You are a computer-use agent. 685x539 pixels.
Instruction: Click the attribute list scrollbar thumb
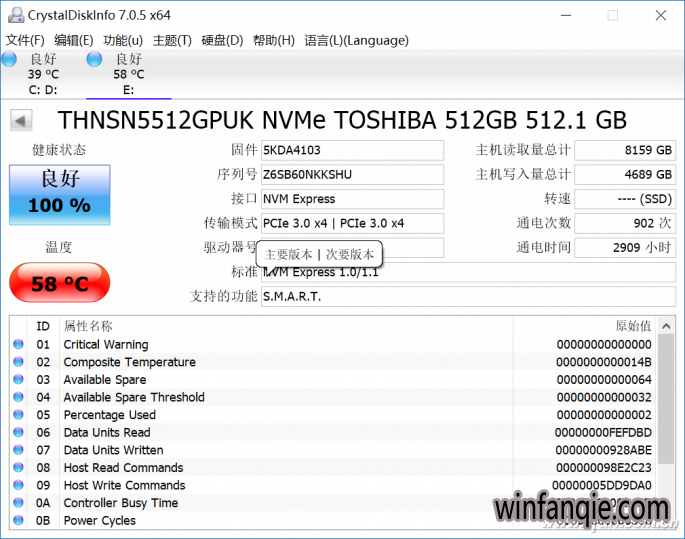[666, 399]
